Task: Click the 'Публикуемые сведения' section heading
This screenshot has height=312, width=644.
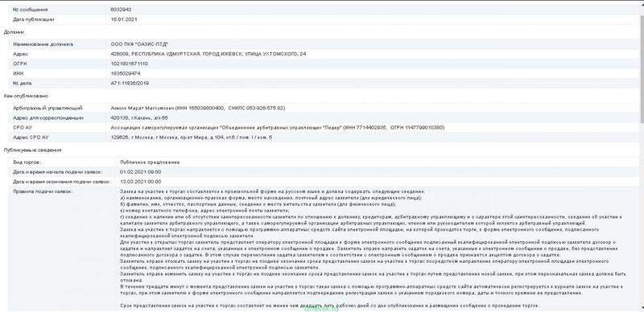Action: [32, 150]
